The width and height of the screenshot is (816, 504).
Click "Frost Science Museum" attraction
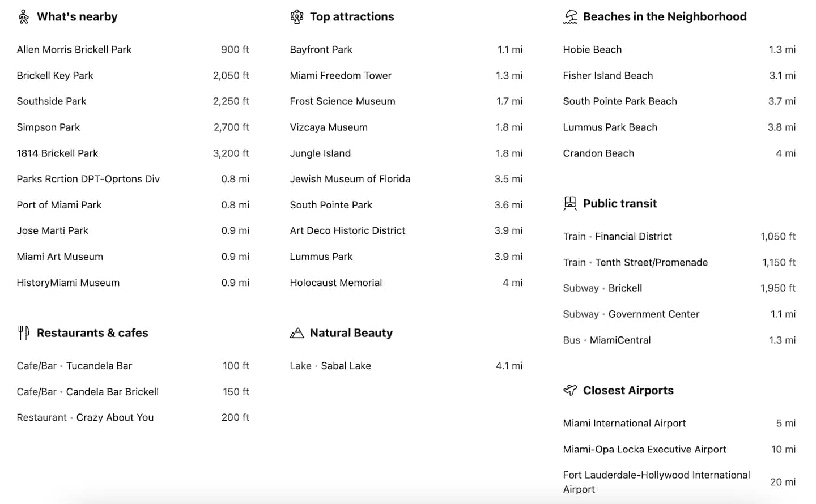click(x=343, y=101)
